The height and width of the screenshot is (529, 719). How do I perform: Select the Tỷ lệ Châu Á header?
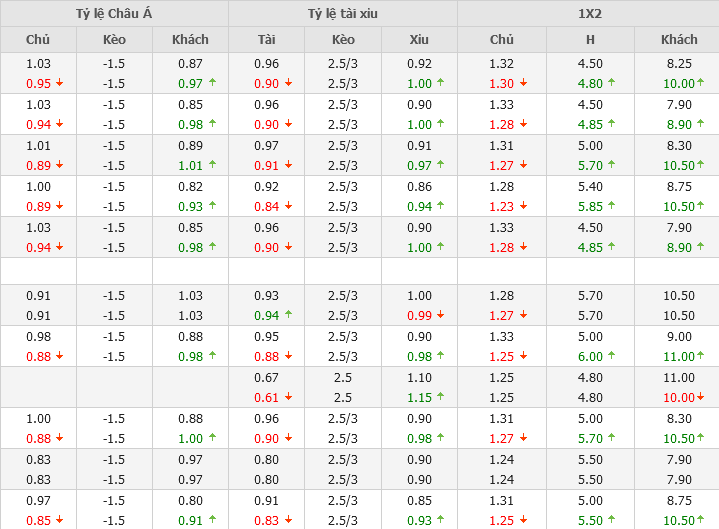[x=114, y=14]
